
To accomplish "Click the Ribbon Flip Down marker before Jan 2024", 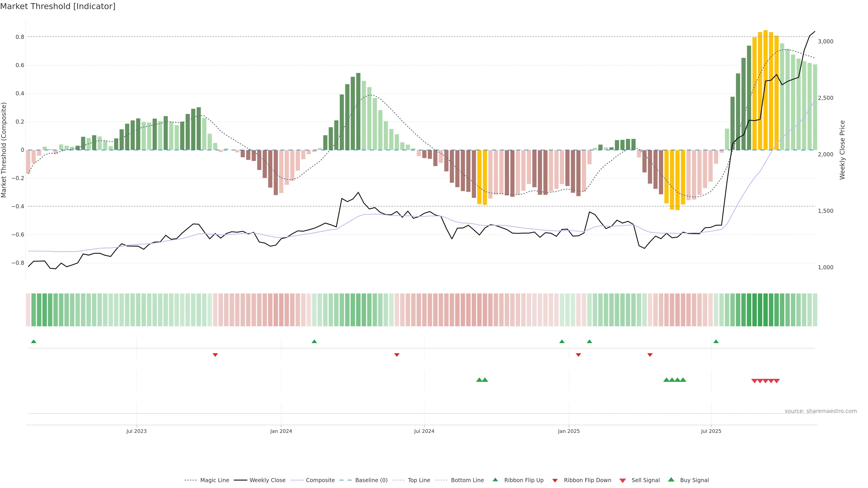I will click(x=215, y=355).
